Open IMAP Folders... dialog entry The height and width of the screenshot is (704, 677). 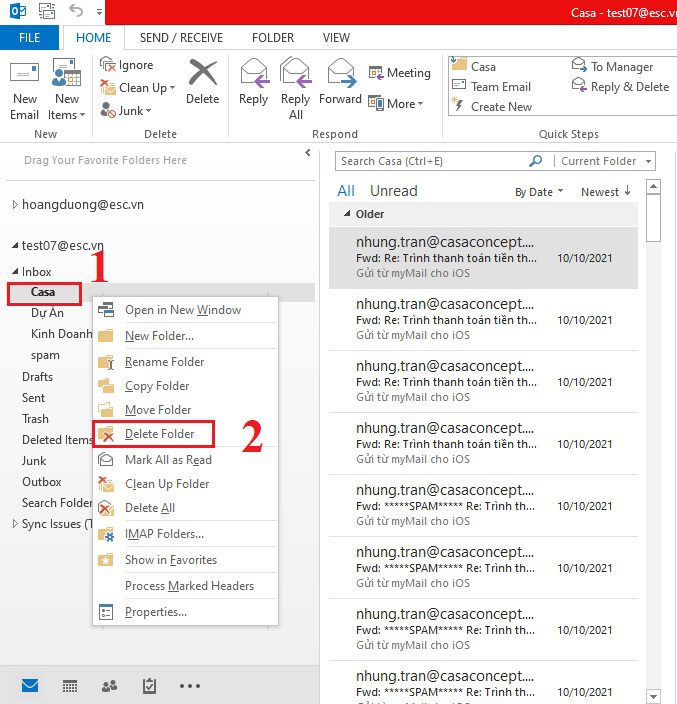tap(185, 534)
